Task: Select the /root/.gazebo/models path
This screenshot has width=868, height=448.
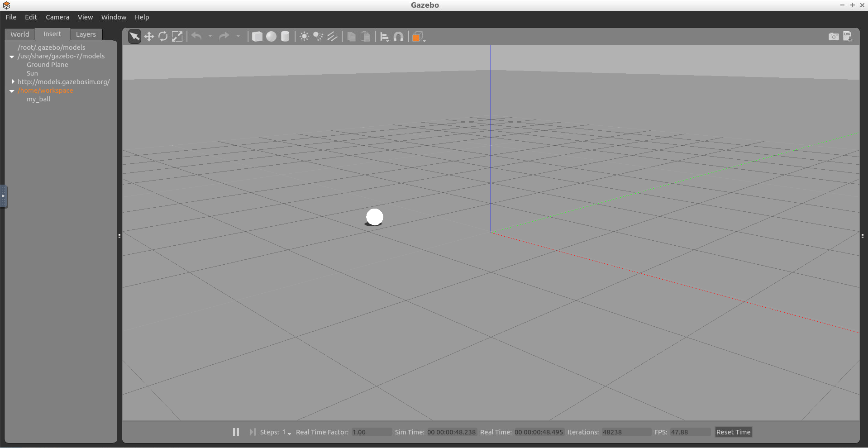Action: tap(51, 48)
